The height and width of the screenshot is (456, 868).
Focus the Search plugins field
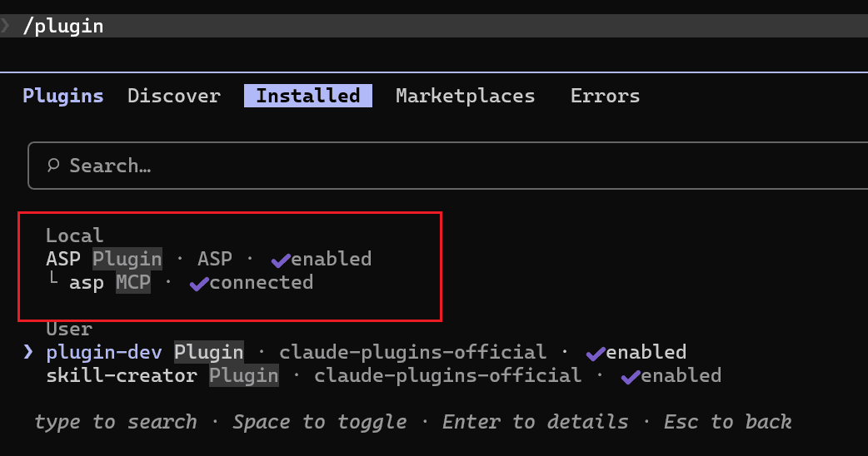[417, 166]
